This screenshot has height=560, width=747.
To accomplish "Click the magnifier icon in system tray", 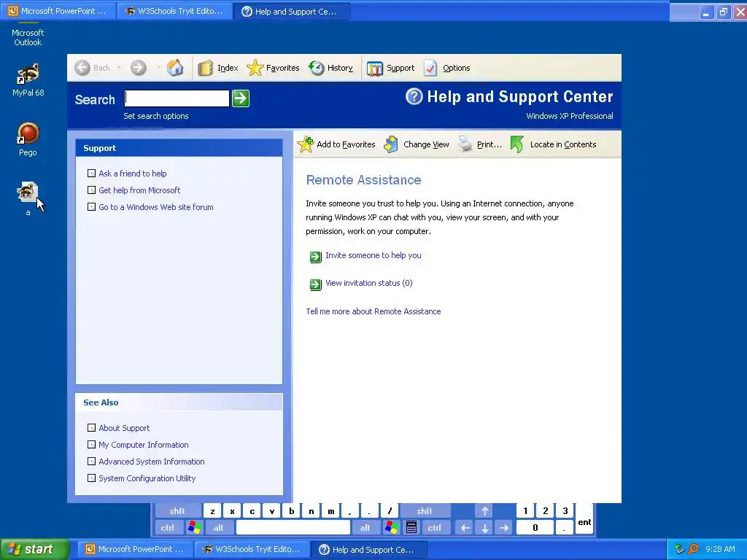I will pos(694,549).
